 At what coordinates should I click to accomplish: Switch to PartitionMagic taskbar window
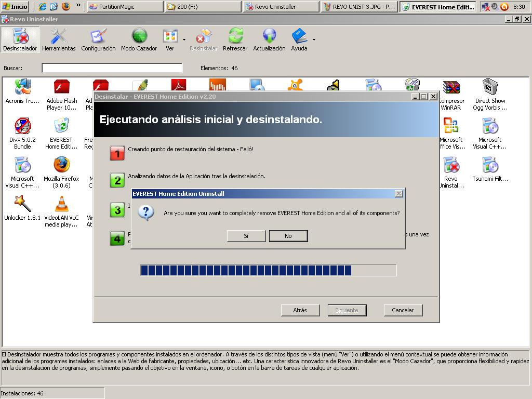click(x=125, y=6)
